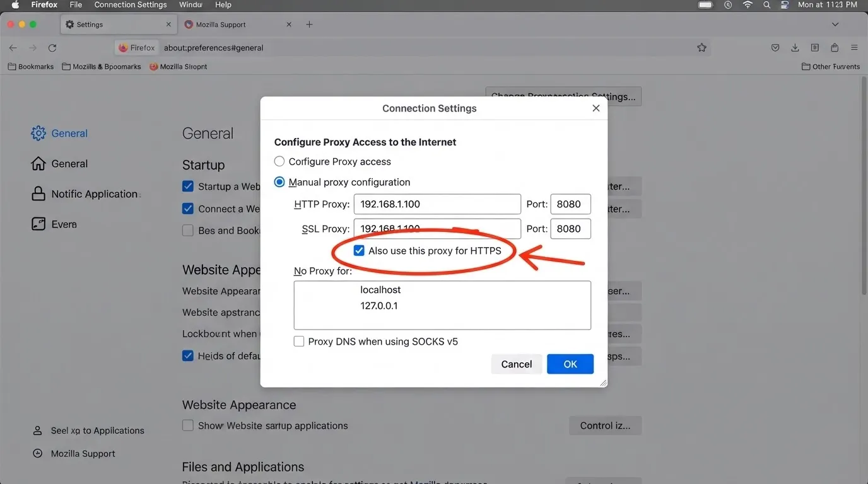Click the Control iz... button
Viewport: 868px width, 484px height.
point(605,425)
